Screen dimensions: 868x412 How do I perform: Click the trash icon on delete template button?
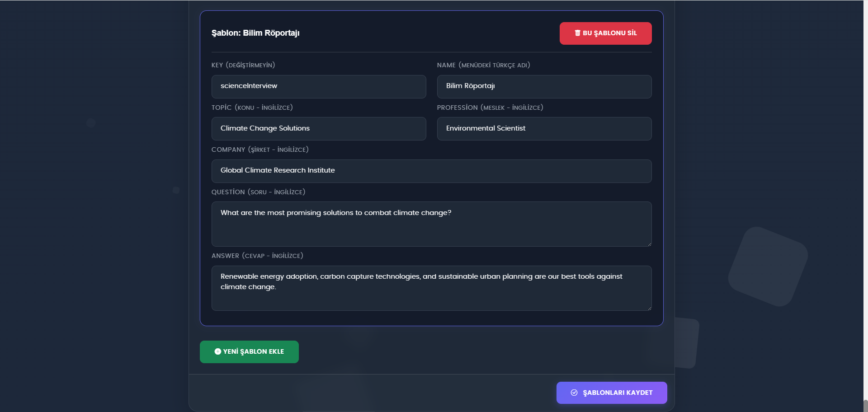[577, 33]
